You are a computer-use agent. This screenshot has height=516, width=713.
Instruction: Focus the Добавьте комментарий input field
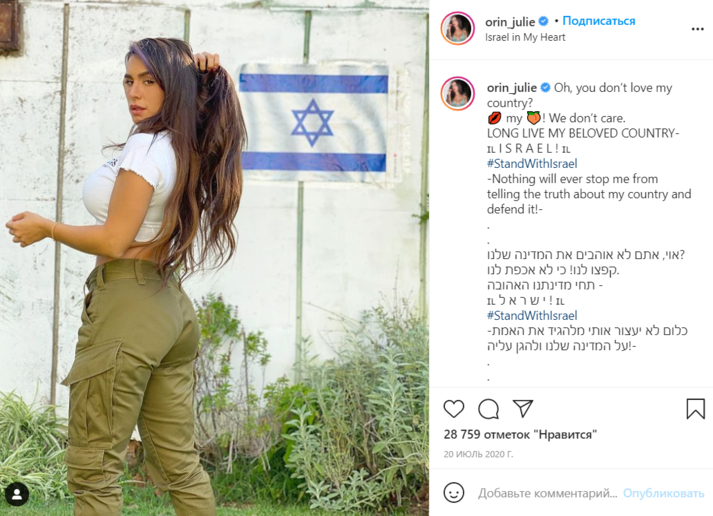[547, 493]
